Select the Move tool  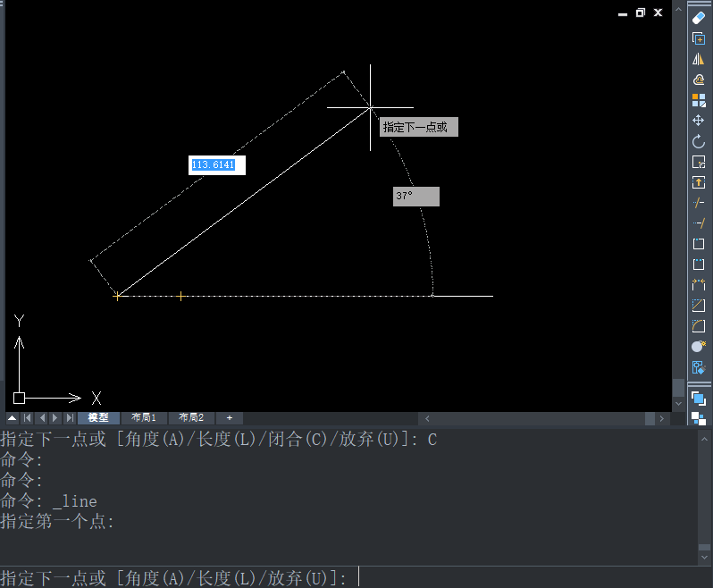tap(699, 121)
